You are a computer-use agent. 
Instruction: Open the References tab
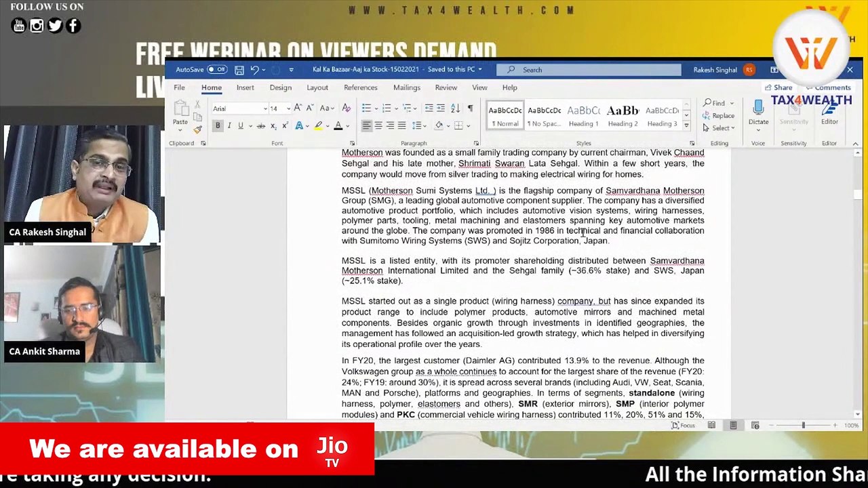tap(360, 87)
